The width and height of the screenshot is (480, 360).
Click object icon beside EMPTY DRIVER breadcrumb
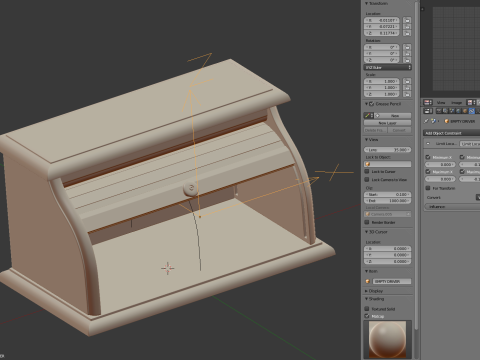point(447,121)
